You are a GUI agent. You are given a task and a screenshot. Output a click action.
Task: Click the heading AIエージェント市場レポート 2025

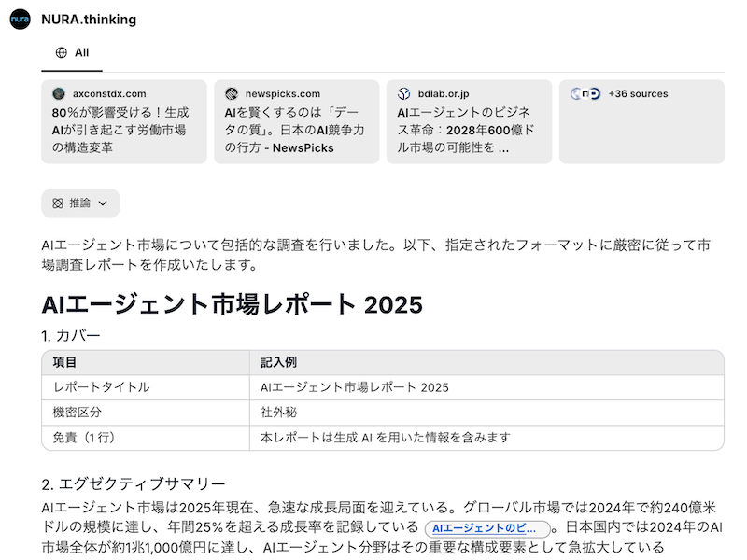click(x=232, y=304)
